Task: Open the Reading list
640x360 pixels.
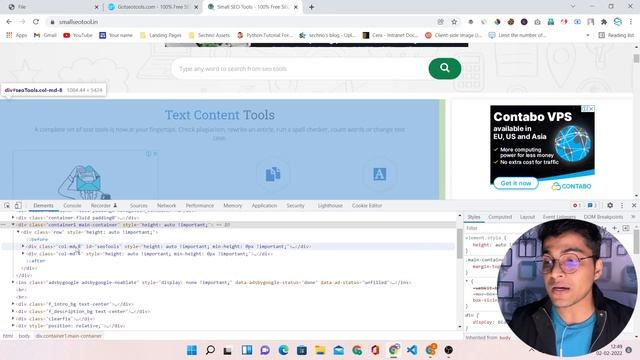Action: (x=616, y=35)
